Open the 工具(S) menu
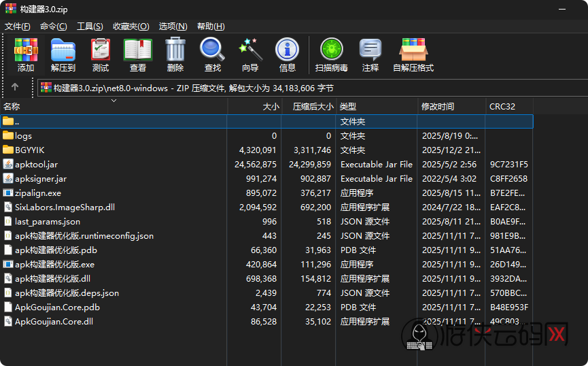The image size is (588, 366). (90, 27)
